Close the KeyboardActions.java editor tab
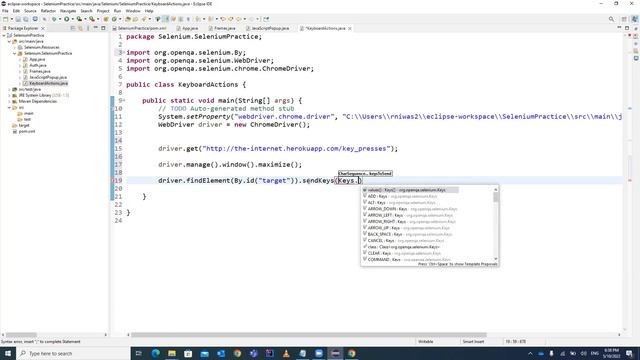This screenshot has width=640, height=360. [x=350, y=28]
